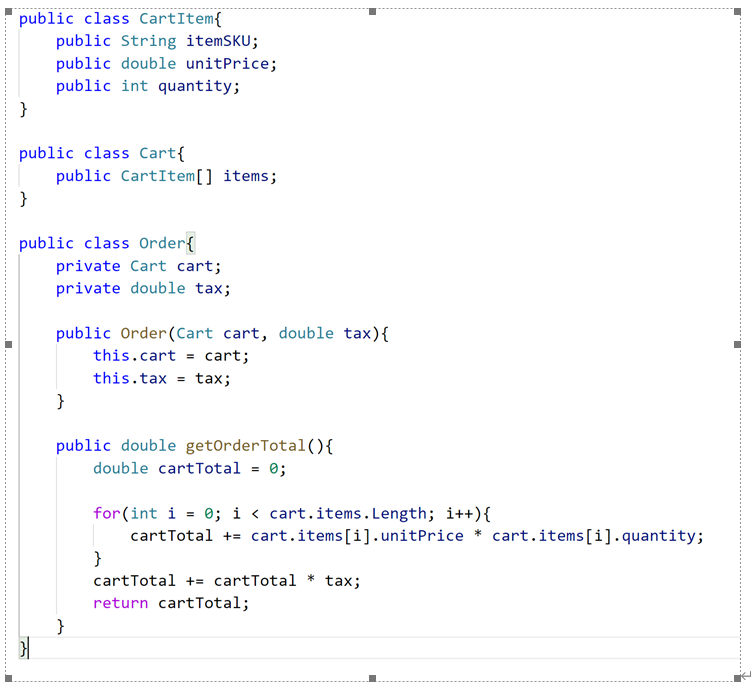Click the 'Cart{' class name

point(162,154)
